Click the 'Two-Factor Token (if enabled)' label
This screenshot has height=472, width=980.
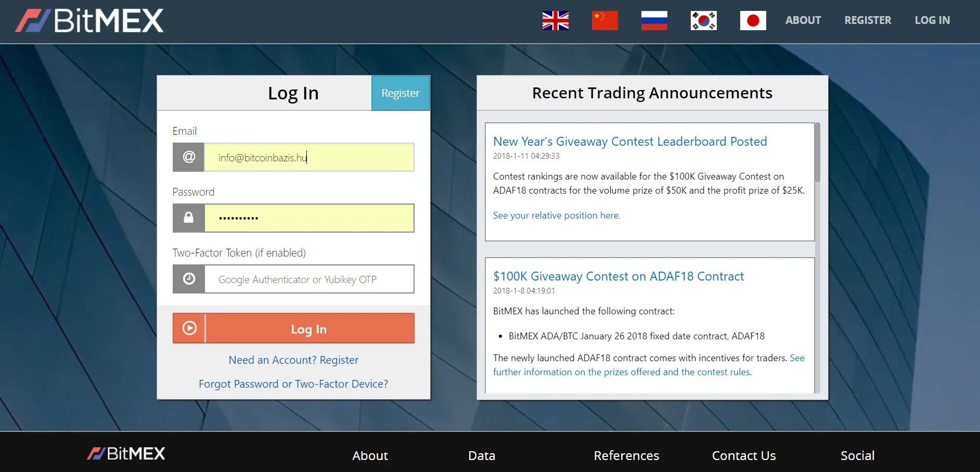[x=239, y=253]
